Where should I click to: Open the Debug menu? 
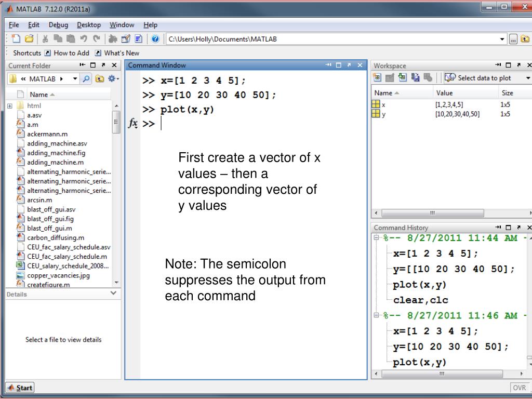coord(58,25)
